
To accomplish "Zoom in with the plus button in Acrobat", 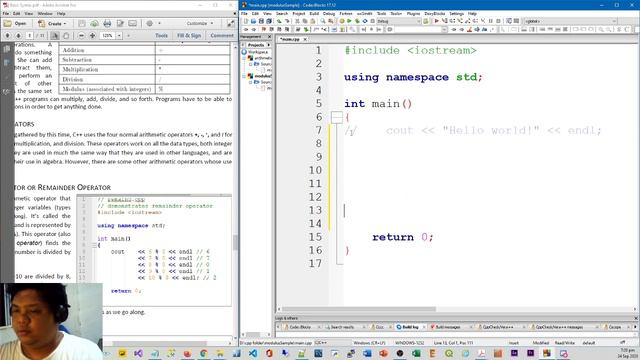I will 93,36.
